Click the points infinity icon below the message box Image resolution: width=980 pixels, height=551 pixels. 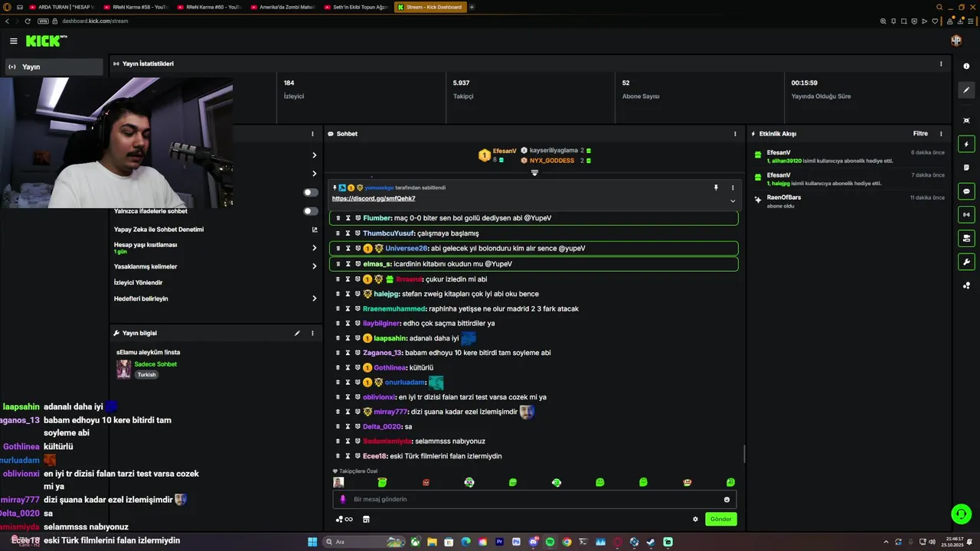pos(345,519)
